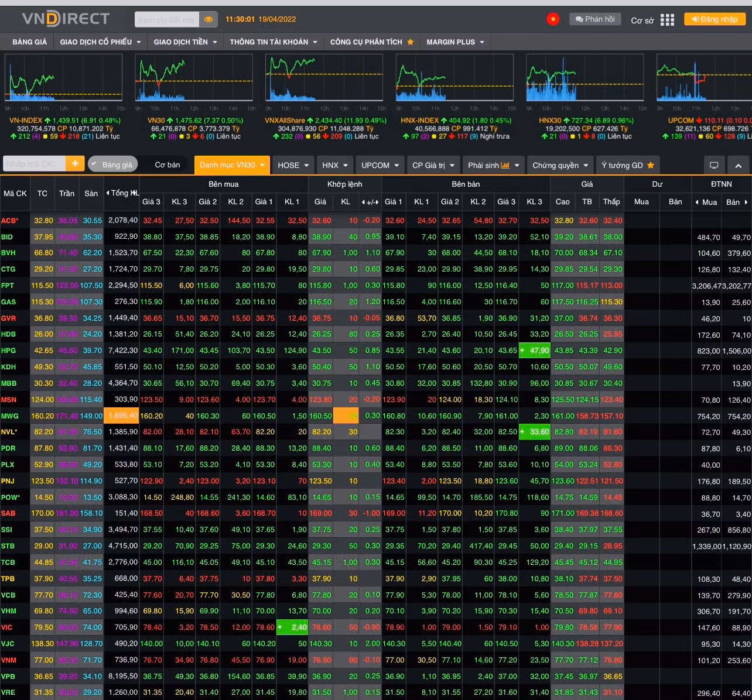Open the Chứng quyền dropdown

560,165
